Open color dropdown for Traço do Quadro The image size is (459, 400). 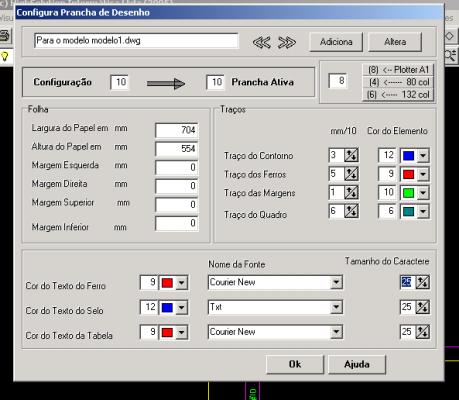(423, 212)
